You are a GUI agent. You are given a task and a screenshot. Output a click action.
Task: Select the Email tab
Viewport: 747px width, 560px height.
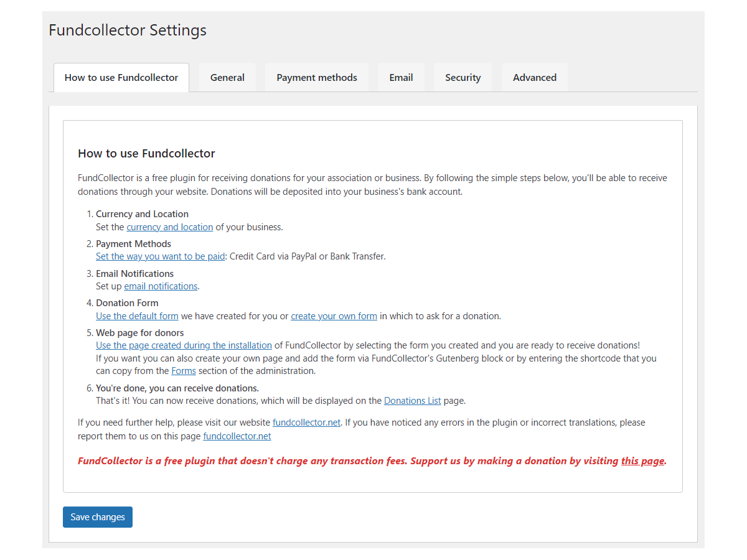[x=401, y=78]
